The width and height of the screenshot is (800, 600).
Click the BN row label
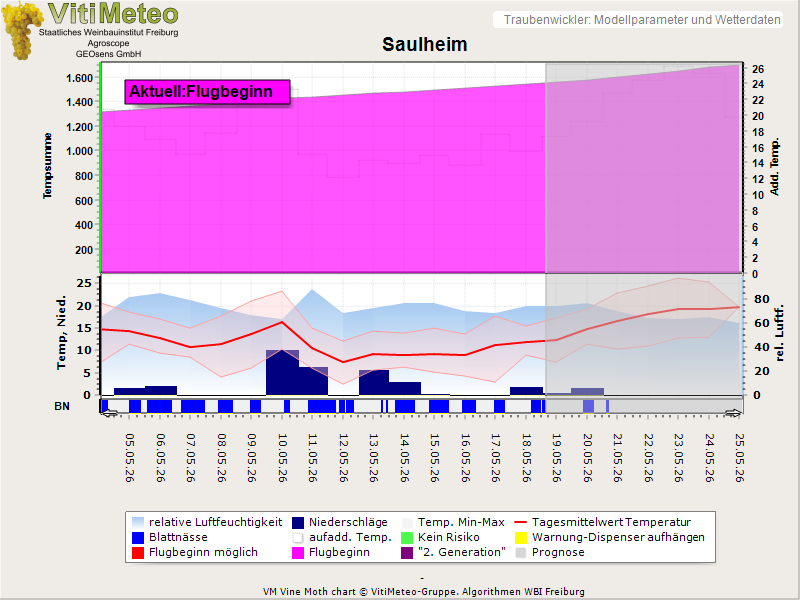tap(62, 406)
